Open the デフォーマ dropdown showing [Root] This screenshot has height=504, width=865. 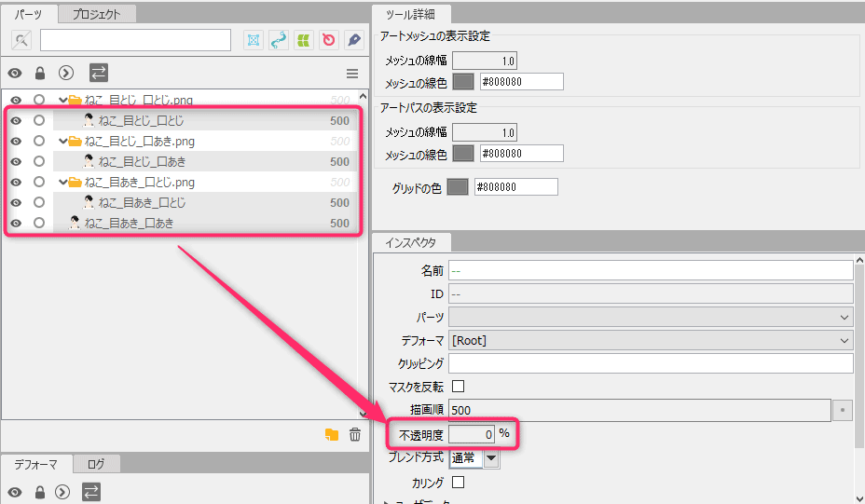coord(651,341)
